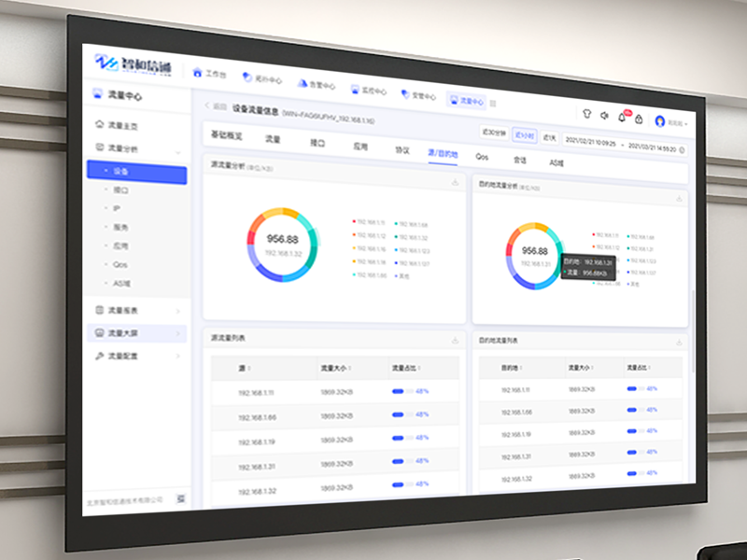Screen dimensions: 747x560
Task: Open notifications via the bell icon
Action: coord(622,118)
